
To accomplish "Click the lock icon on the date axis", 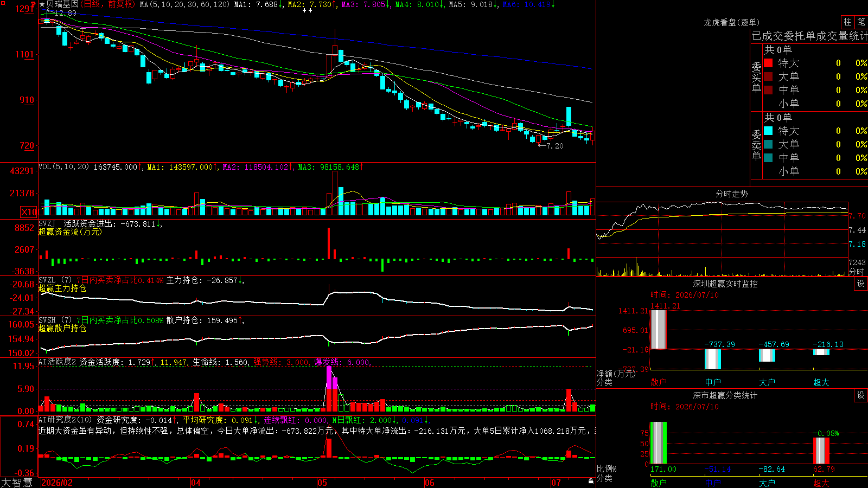I will [x=591, y=481].
